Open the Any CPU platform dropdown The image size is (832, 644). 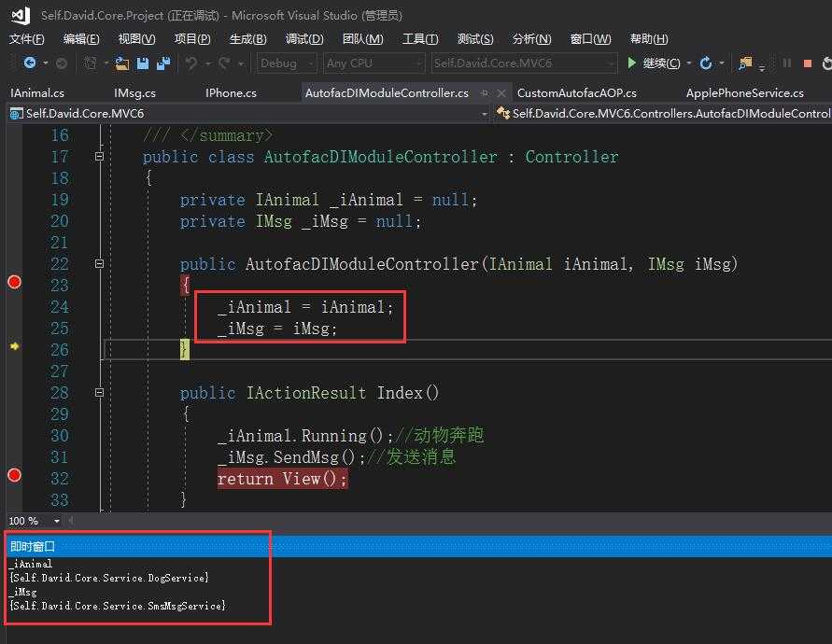tap(374, 63)
